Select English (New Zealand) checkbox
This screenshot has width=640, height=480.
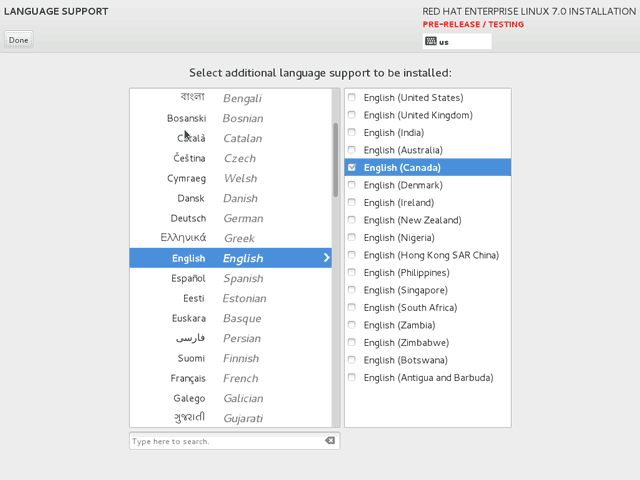[351, 220]
